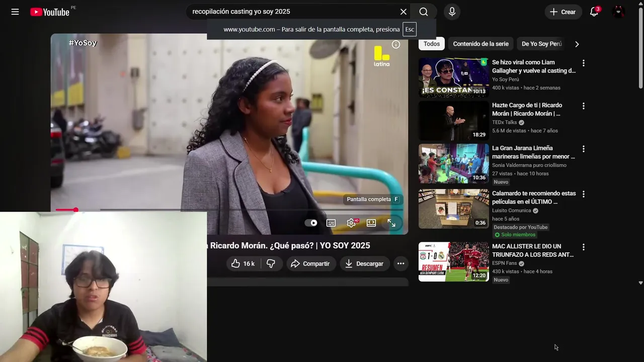
Task: Open options for Gran Jarana video
Action: [584, 149]
